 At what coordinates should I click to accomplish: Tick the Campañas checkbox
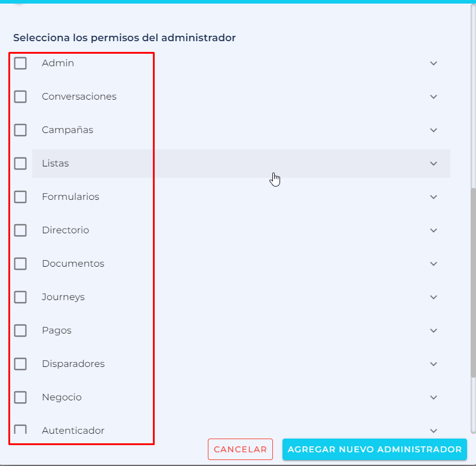(20, 130)
